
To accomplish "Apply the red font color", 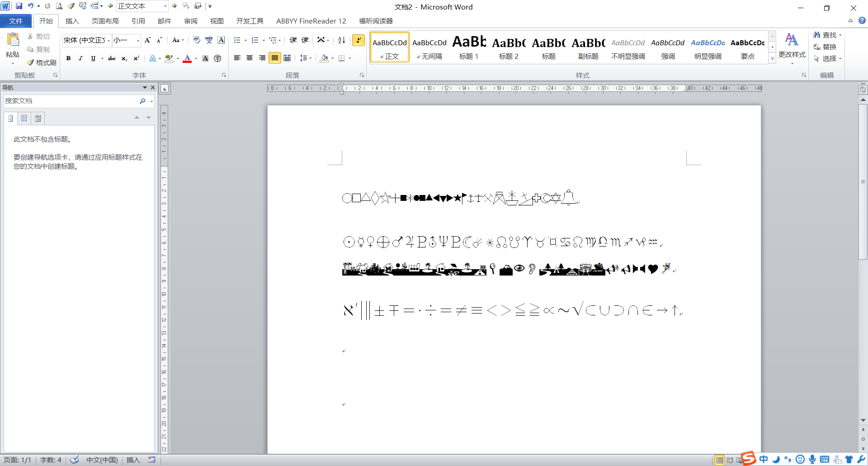I will click(187, 58).
